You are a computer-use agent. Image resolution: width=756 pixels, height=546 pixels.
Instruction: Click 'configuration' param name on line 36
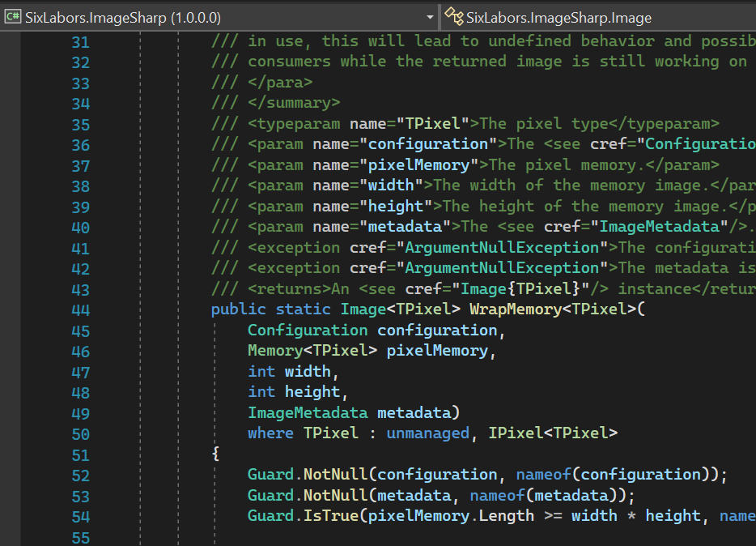(427, 145)
